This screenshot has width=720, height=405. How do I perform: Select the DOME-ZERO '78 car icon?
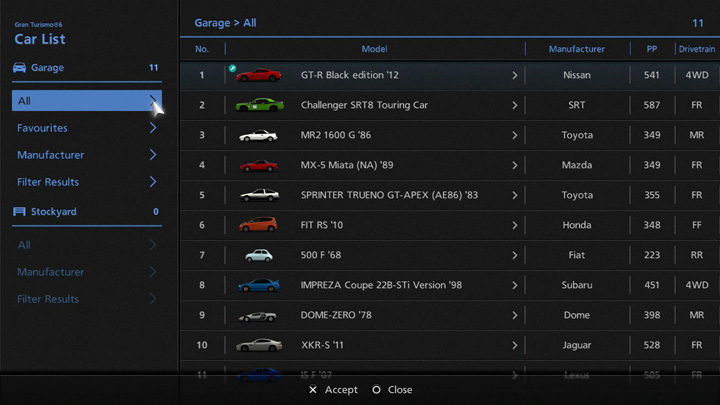coord(258,315)
